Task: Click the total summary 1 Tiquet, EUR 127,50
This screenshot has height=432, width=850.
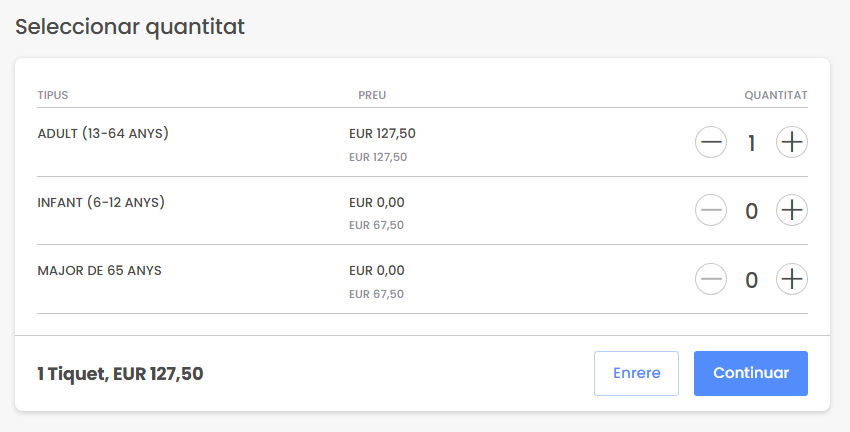Action: [x=120, y=374]
